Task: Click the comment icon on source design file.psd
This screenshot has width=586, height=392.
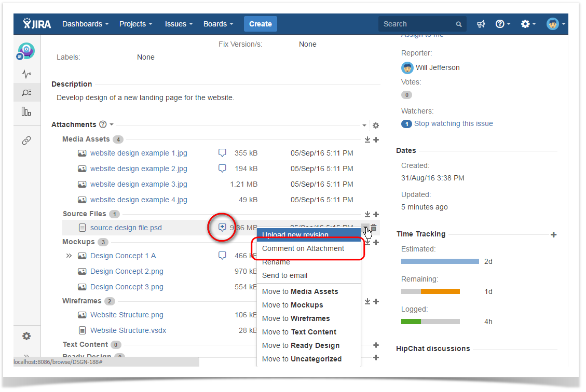Action: pos(222,228)
